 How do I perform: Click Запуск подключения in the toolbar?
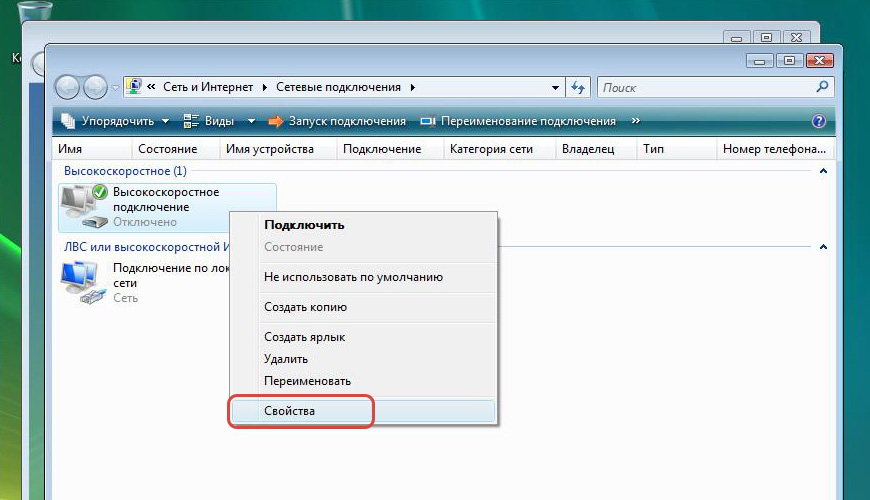click(x=337, y=121)
